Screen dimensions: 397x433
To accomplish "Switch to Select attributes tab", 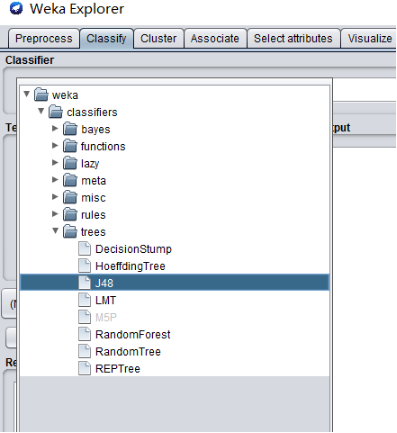I will tap(293, 39).
